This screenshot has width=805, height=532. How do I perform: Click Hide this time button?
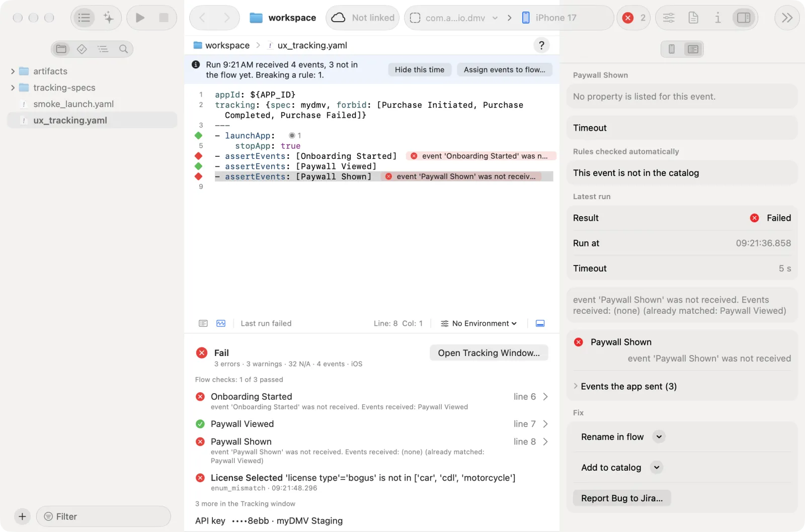click(x=420, y=70)
